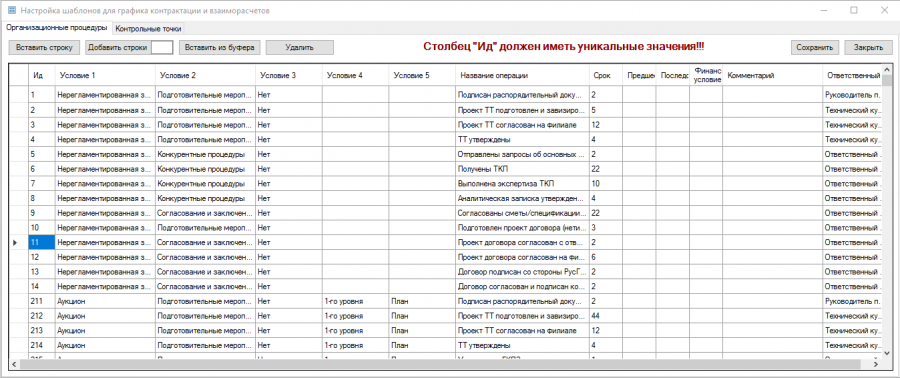Click the Ид column header

(41, 75)
